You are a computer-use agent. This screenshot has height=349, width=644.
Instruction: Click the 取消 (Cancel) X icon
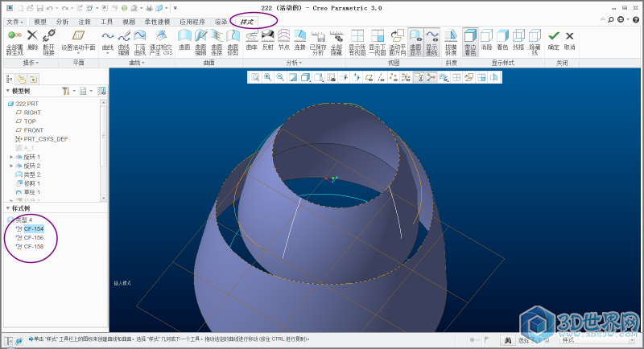(x=569, y=35)
